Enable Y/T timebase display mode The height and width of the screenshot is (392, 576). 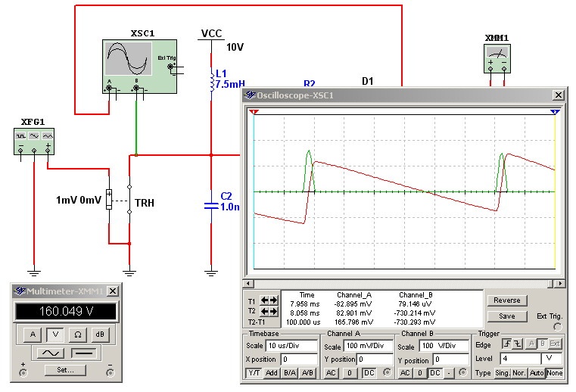click(254, 373)
